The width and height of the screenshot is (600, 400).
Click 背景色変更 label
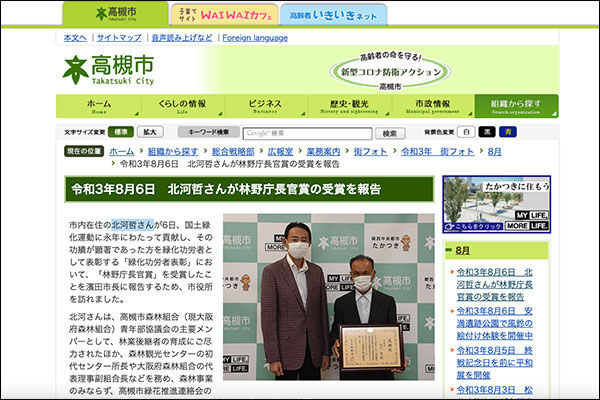[x=439, y=132]
